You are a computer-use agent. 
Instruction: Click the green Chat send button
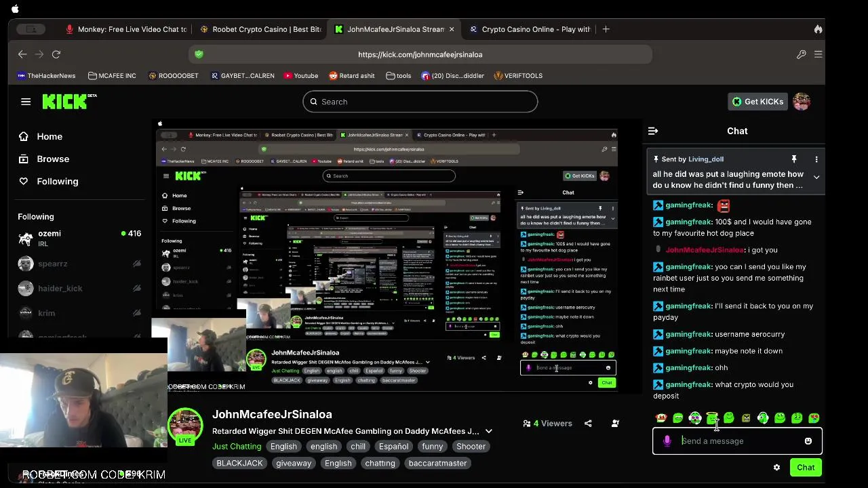[806, 467]
